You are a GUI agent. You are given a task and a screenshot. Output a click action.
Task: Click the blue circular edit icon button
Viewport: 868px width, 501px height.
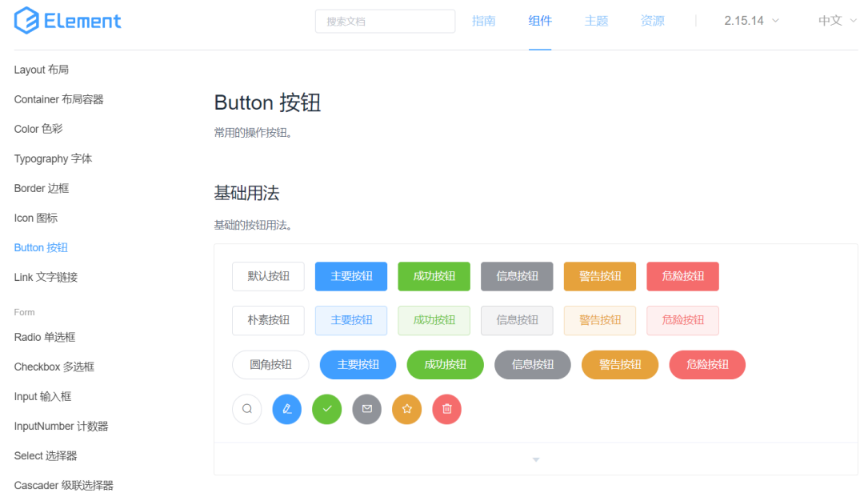(287, 409)
